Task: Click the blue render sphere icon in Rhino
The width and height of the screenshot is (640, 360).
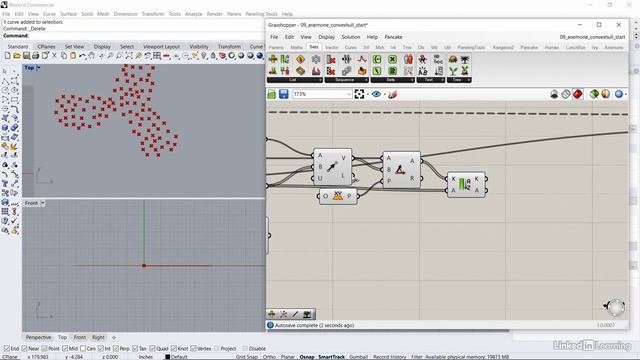Action: click(260, 56)
